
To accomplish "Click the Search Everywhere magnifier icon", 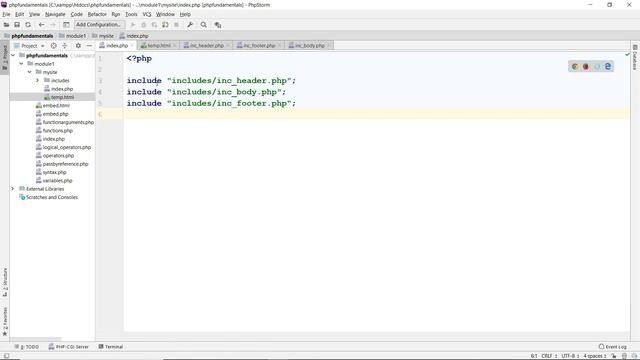I will pos(204,25).
